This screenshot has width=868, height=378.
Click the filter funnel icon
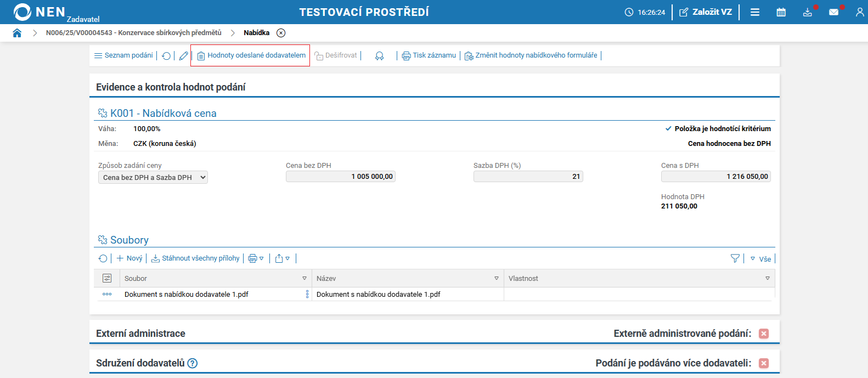[735, 258]
